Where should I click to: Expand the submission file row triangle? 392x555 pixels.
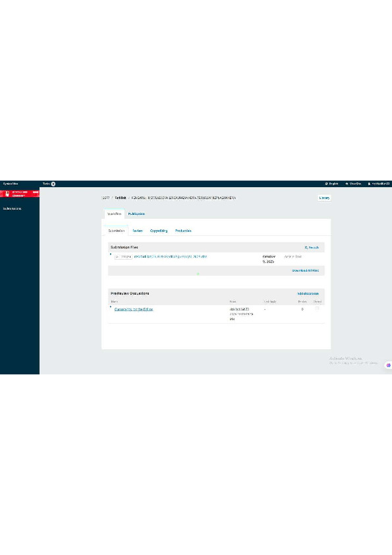click(x=111, y=254)
